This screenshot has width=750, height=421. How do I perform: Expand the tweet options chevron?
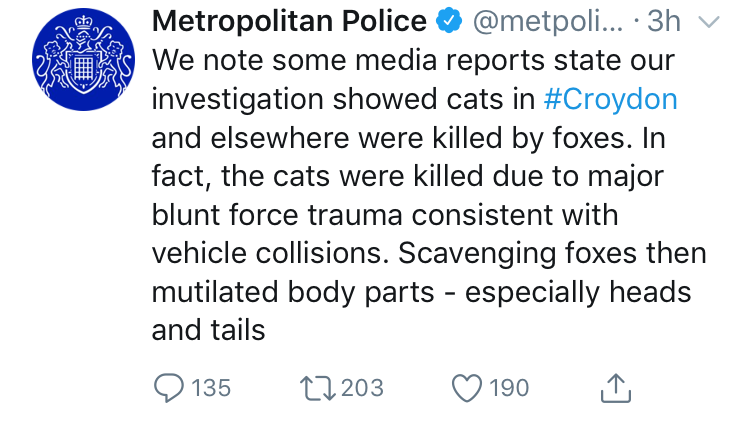click(707, 21)
